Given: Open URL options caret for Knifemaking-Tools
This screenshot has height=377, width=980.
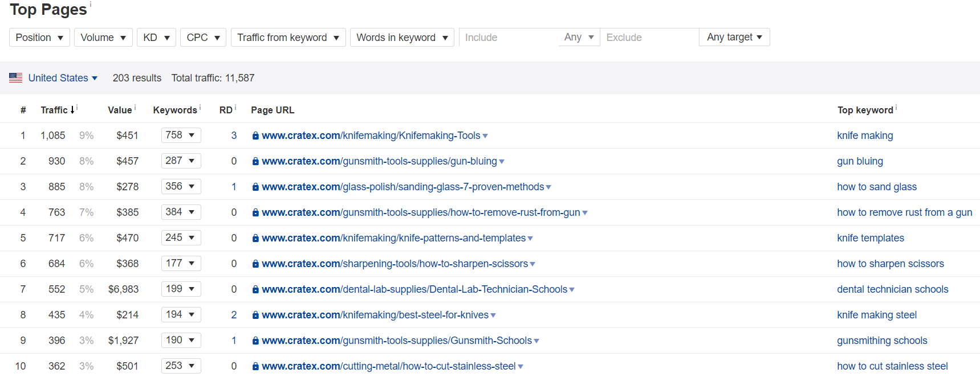Looking at the screenshot, I should pos(485,136).
